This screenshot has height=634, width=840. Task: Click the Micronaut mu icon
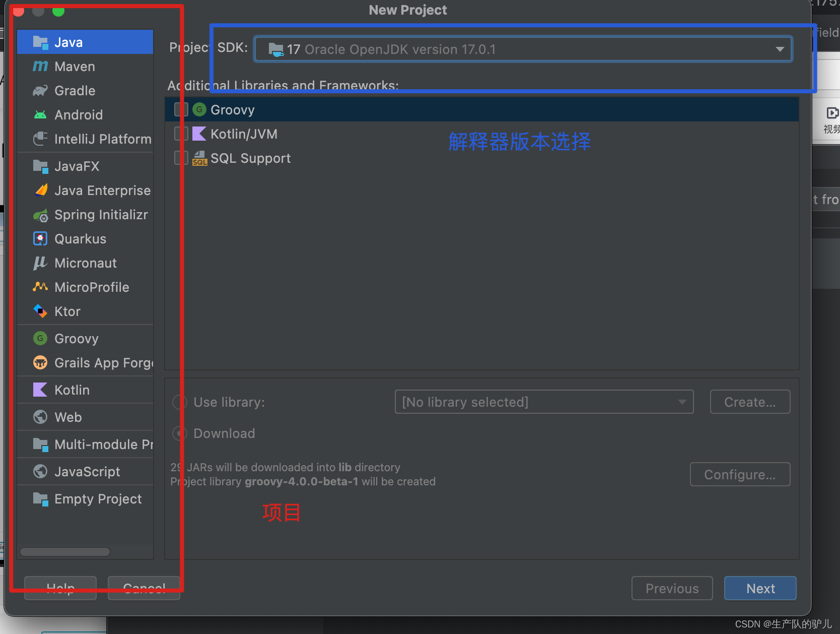(x=40, y=263)
